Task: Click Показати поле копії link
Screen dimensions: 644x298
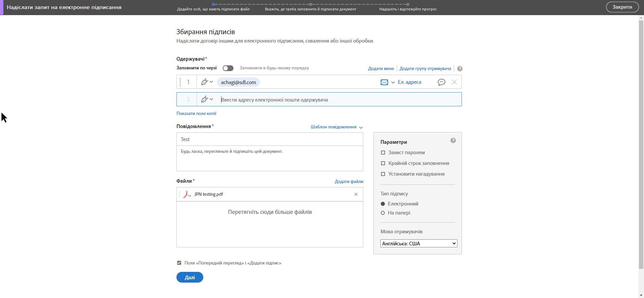Action: [196, 113]
